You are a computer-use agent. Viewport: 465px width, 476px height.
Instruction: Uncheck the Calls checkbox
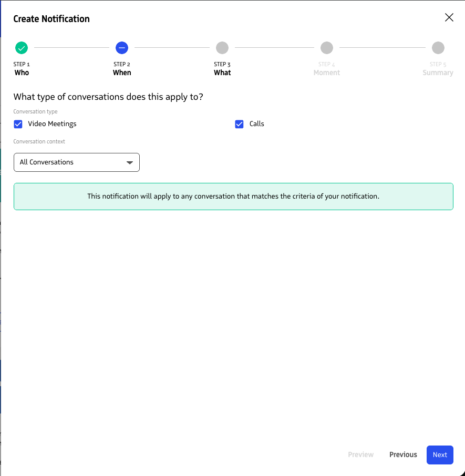pos(239,124)
